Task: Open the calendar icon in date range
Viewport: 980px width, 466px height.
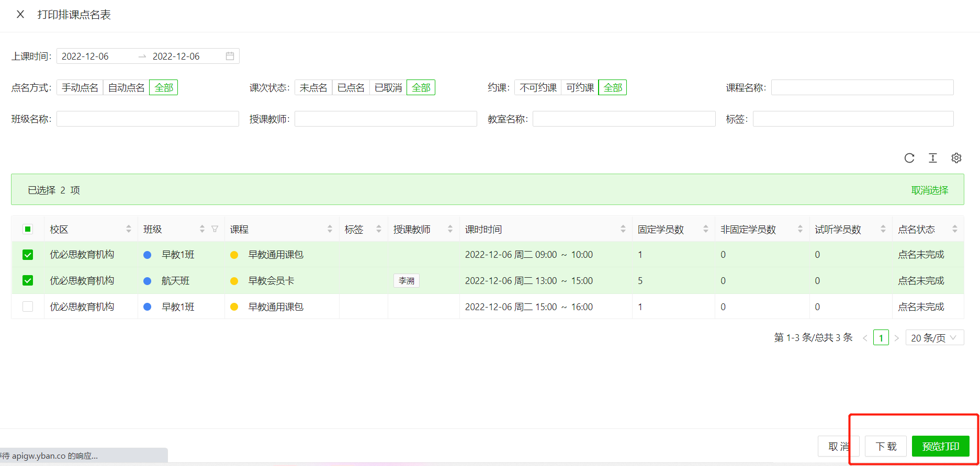Action: pyautogui.click(x=230, y=56)
